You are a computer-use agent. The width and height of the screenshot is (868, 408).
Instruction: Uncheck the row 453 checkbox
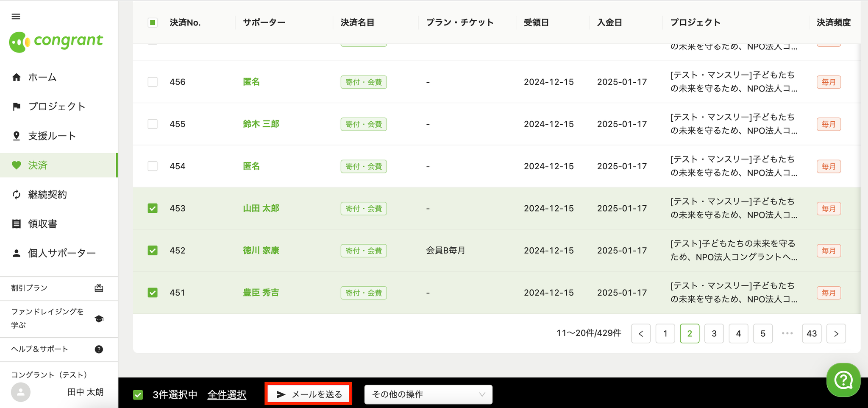[x=153, y=208]
